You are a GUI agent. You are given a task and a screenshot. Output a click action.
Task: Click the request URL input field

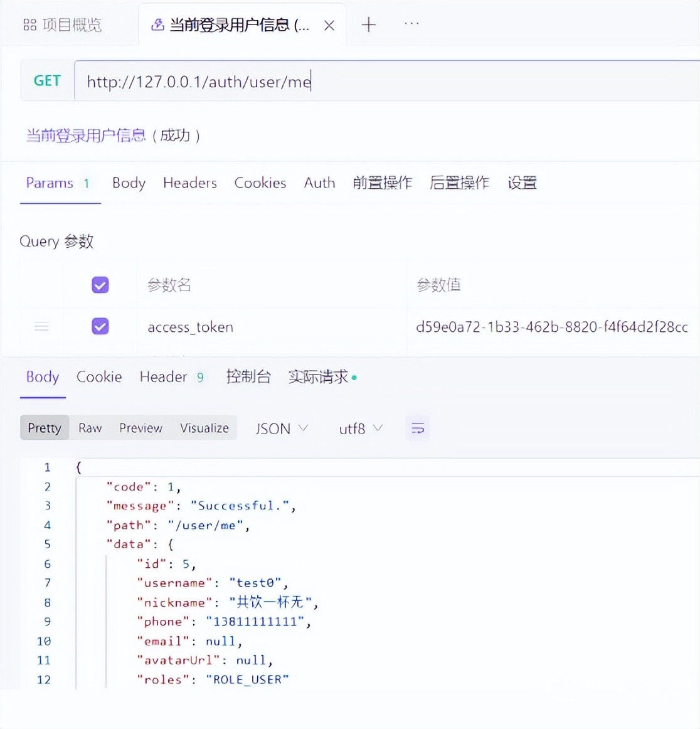tap(376, 82)
